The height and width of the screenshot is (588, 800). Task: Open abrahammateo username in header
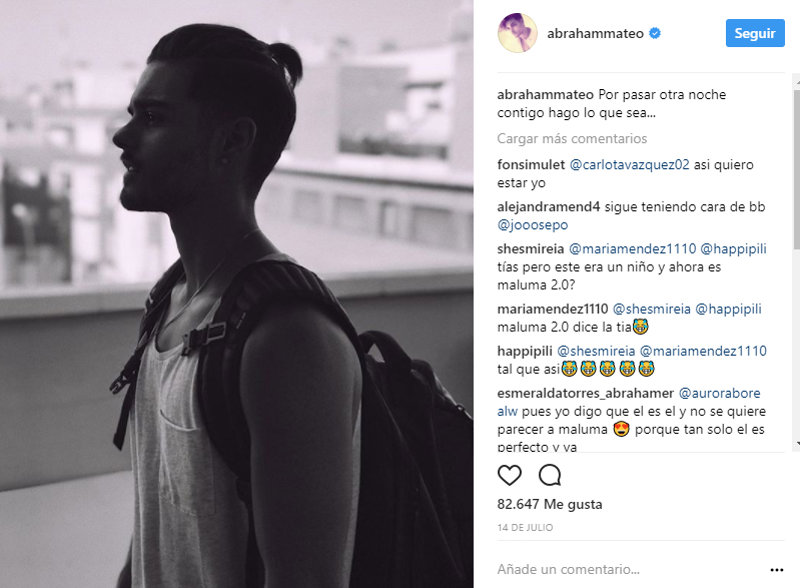pyautogui.click(x=595, y=34)
